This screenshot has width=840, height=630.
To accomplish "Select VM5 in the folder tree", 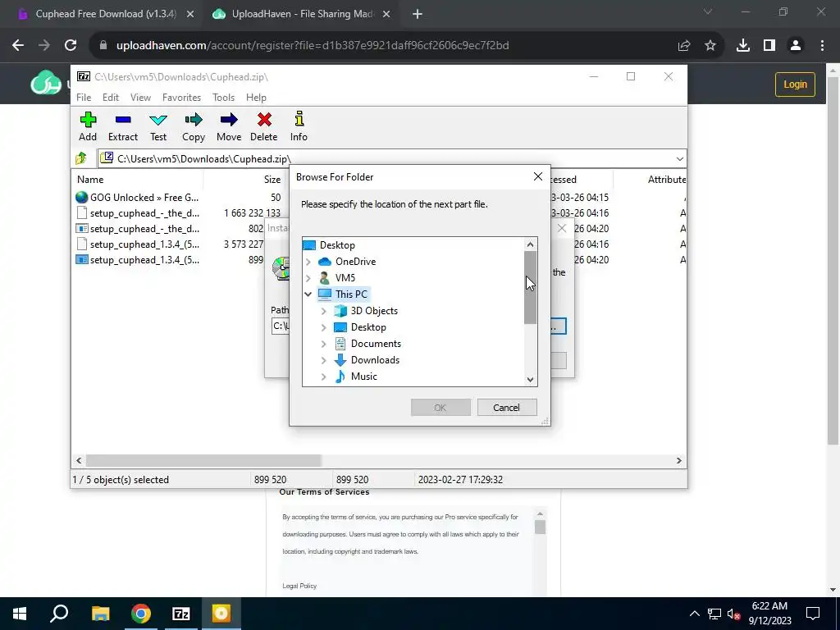I will 345,278.
